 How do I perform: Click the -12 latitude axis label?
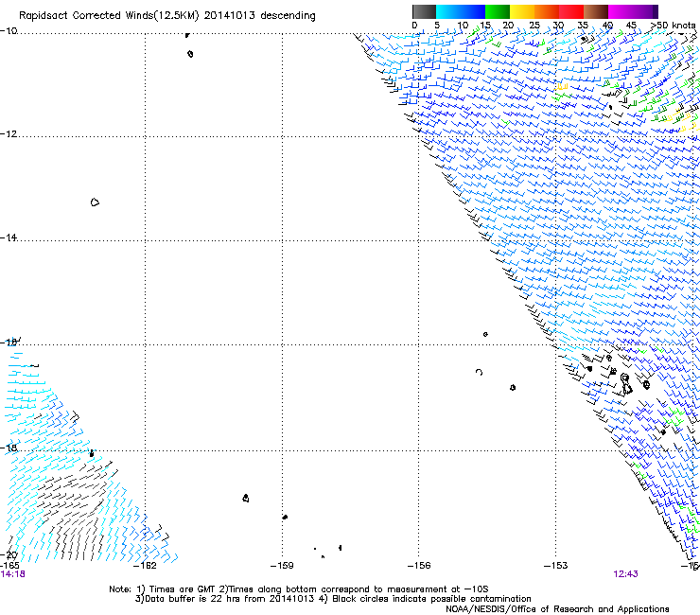click(x=9, y=134)
